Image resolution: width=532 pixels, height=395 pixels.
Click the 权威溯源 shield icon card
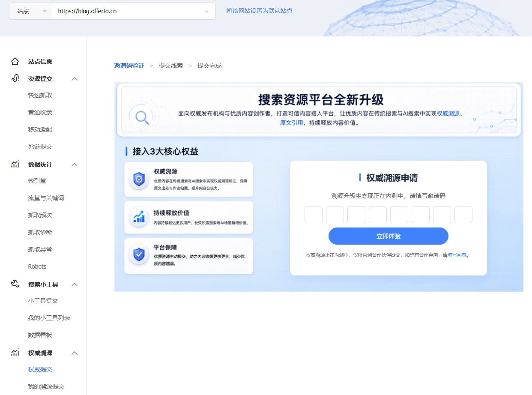pos(139,179)
